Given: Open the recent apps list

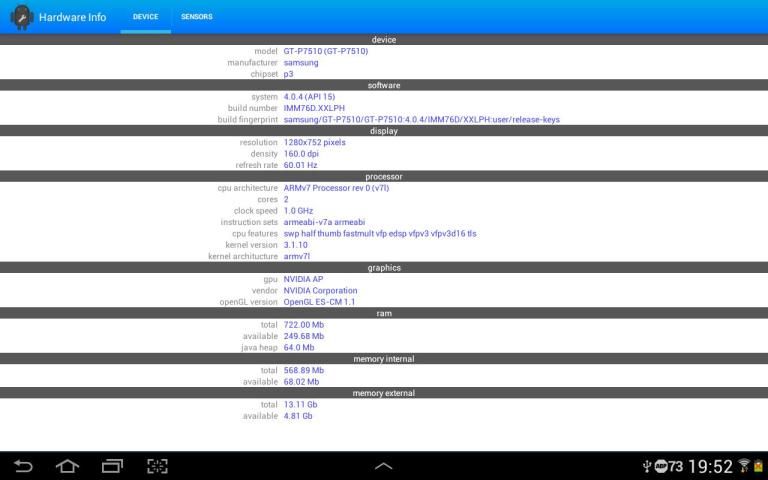Looking at the screenshot, I should click(112, 466).
